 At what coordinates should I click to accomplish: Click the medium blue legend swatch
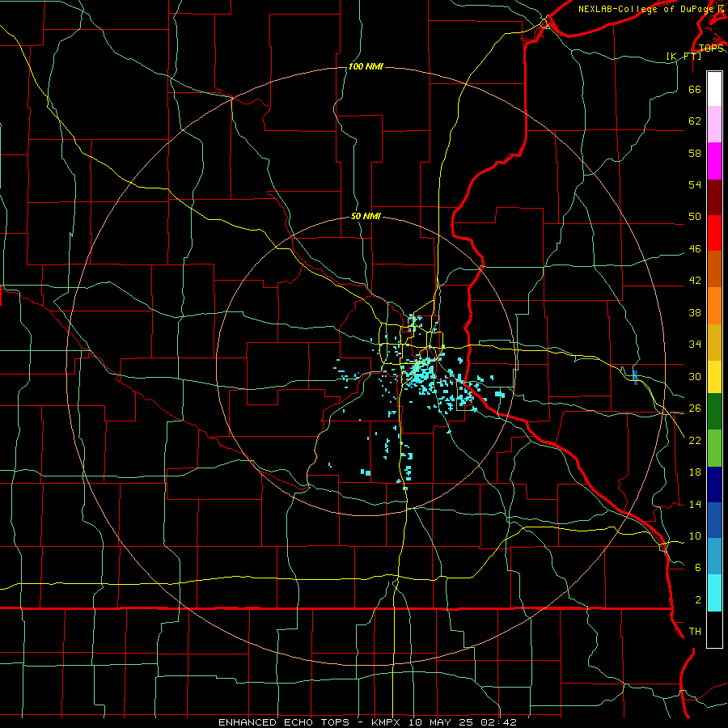[714, 520]
